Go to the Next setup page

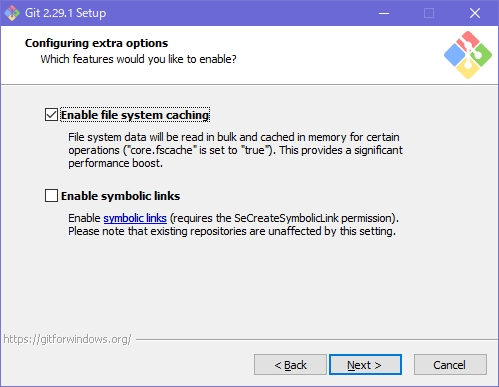[365, 365]
